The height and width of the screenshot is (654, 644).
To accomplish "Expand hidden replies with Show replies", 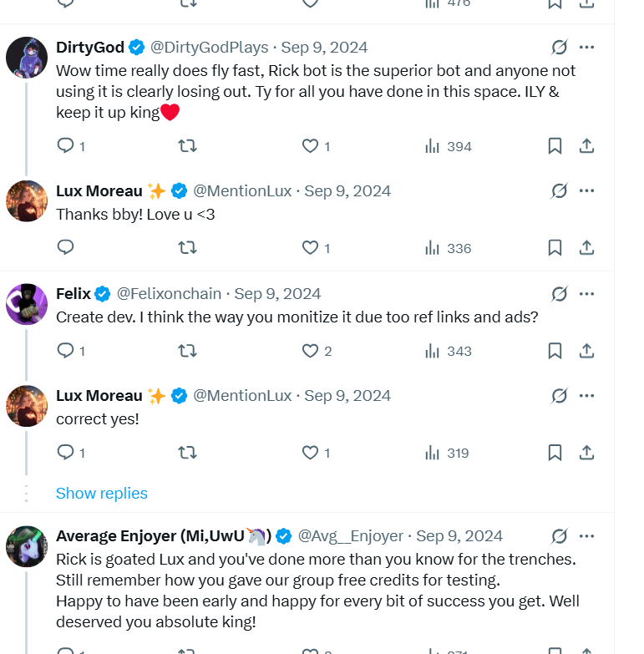I will tap(101, 494).
